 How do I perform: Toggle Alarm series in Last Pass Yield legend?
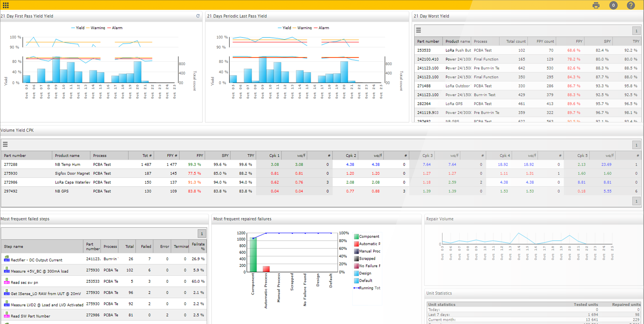pos(322,28)
